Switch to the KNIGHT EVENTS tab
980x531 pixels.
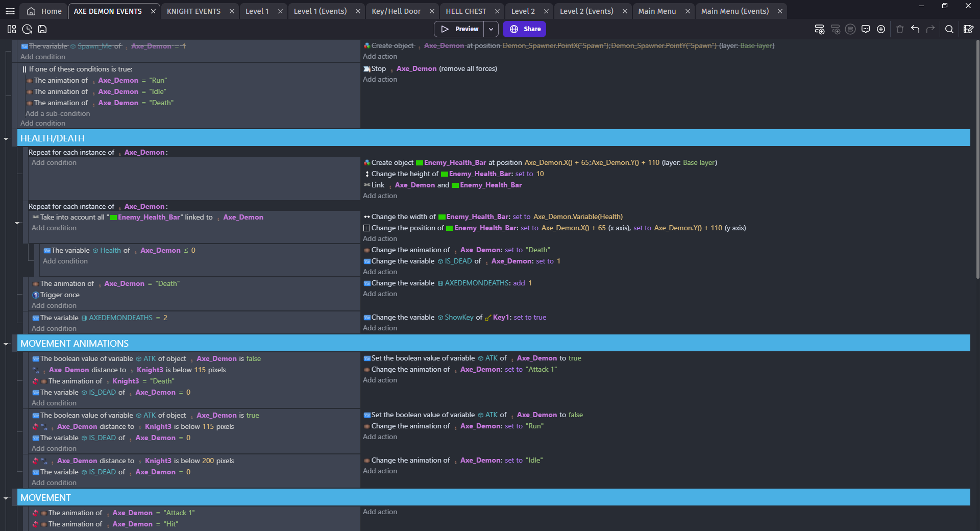point(193,11)
